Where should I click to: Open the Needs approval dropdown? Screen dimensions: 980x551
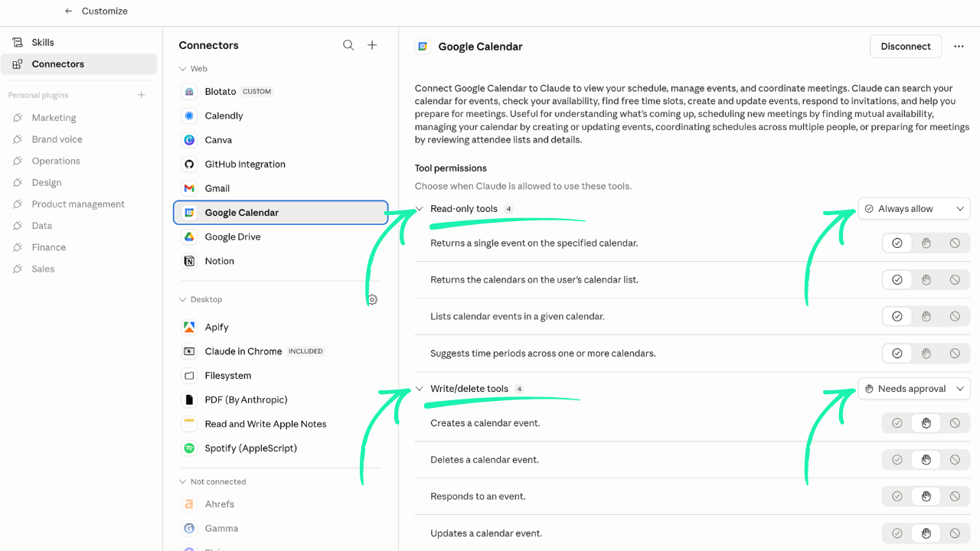(913, 389)
